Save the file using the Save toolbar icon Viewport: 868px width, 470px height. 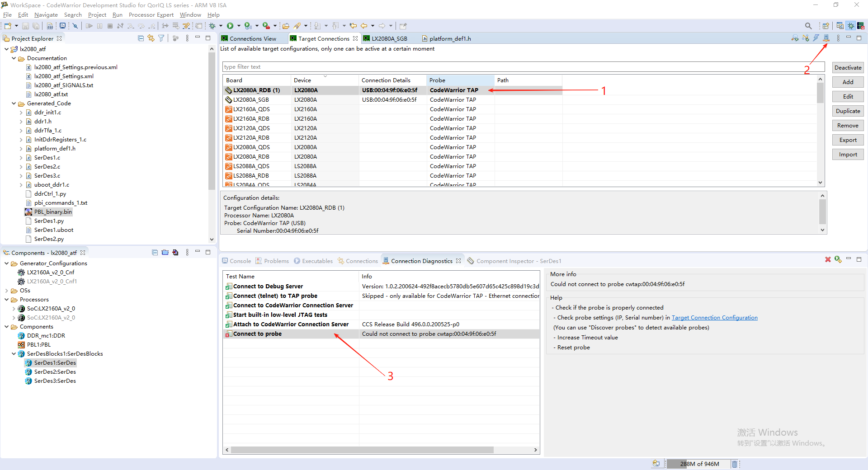click(25, 26)
